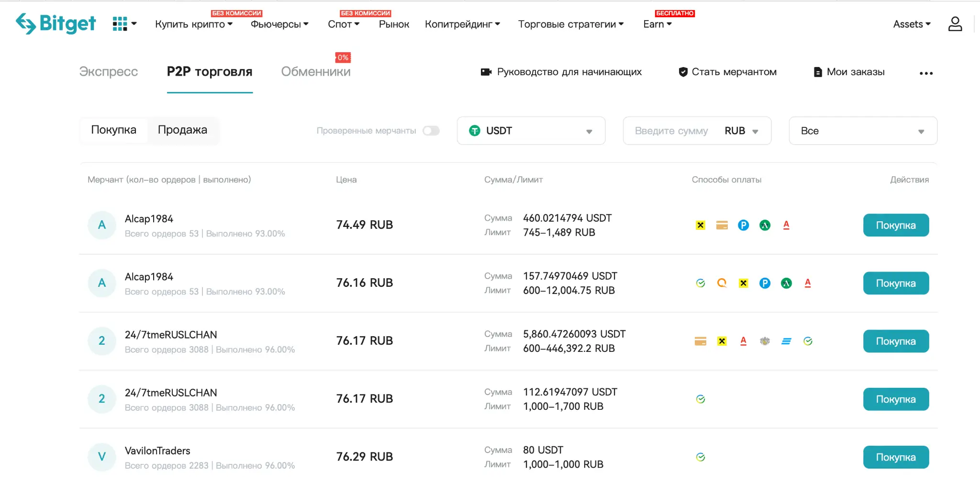Click the 76.29 RUB price

tap(365, 457)
